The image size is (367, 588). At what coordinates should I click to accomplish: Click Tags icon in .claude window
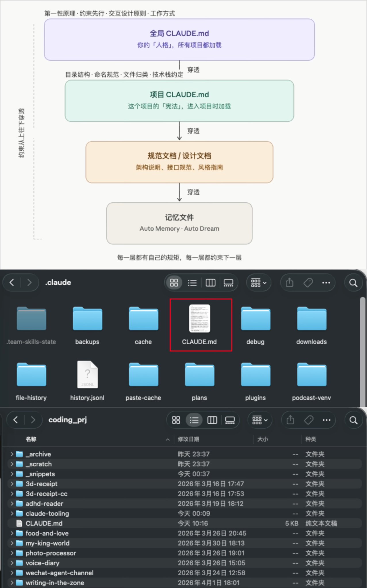point(308,283)
